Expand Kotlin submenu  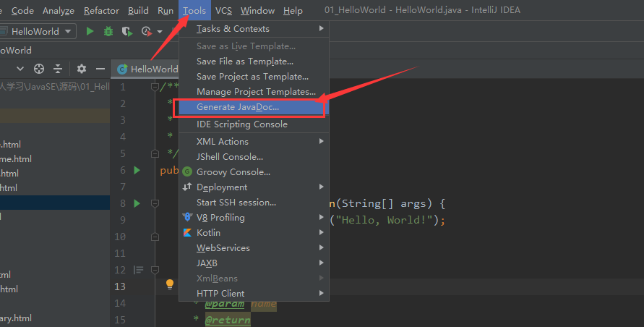pyautogui.click(x=254, y=233)
